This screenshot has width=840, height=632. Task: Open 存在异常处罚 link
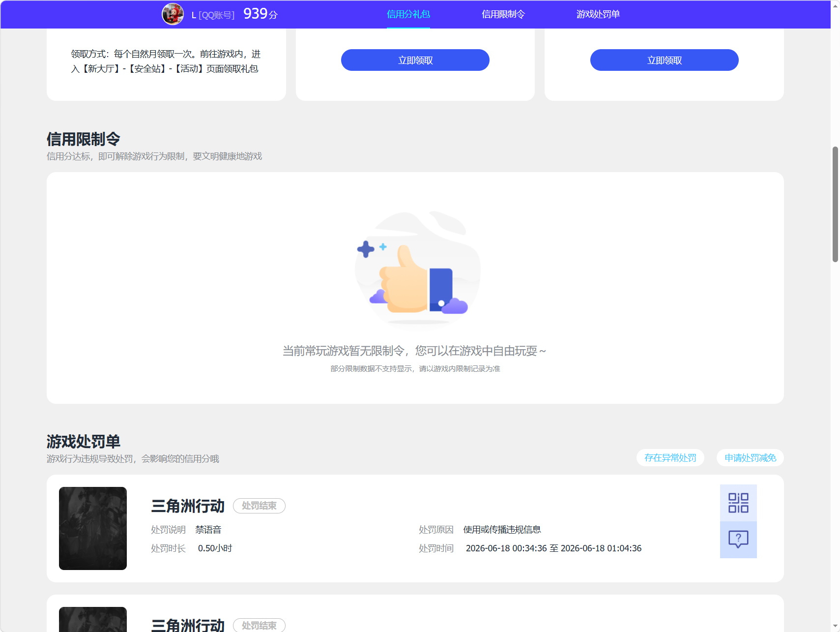pyautogui.click(x=670, y=458)
